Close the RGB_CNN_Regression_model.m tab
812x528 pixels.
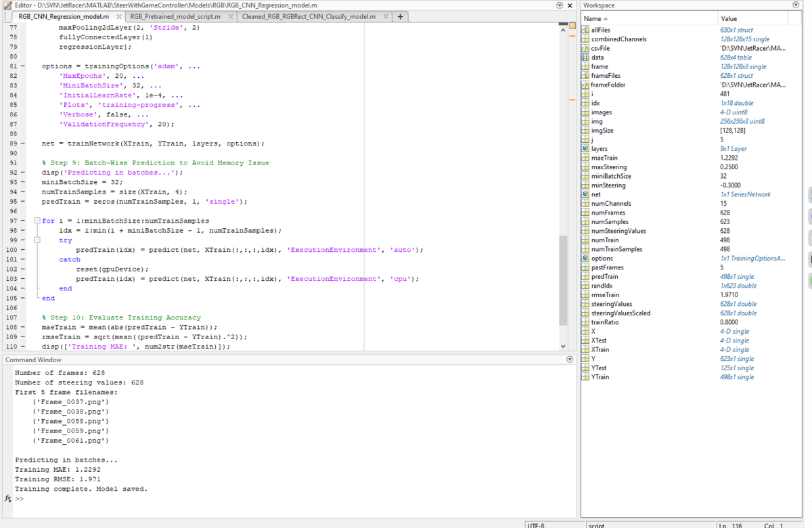coord(119,16)
